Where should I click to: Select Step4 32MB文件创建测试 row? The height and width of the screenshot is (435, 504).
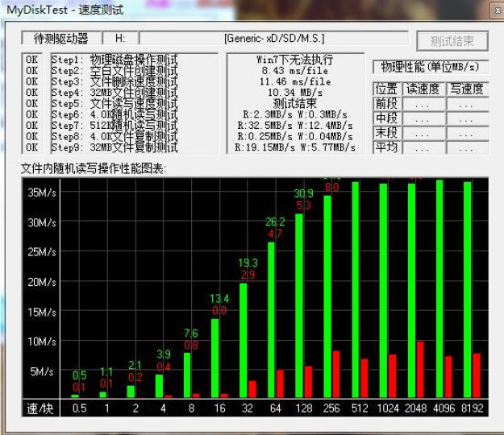(115, 93)
